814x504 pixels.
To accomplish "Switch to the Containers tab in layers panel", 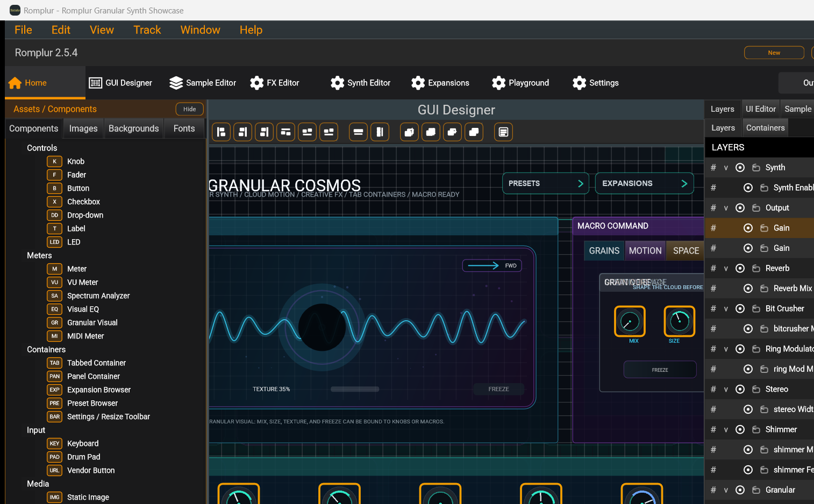I will pyautogui.click(x=765, y=128).
